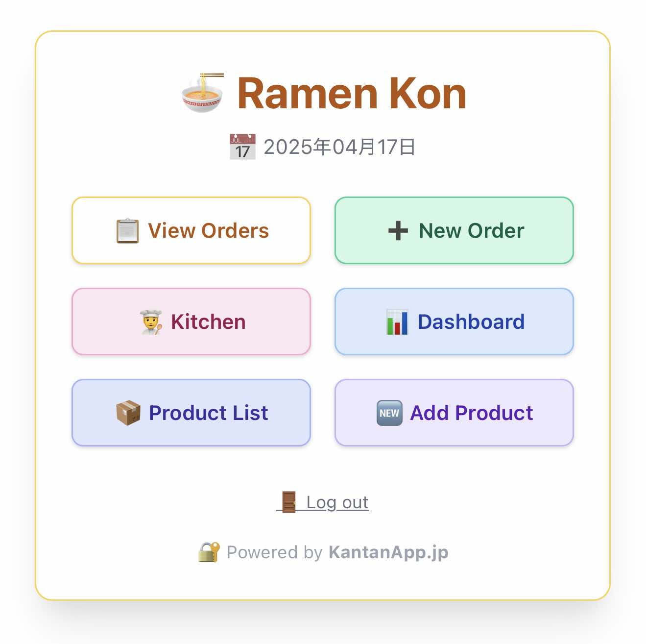
Task: Click the NEW badge icon on Add Product
Action: pyautogui.click(x=389, y=413)
